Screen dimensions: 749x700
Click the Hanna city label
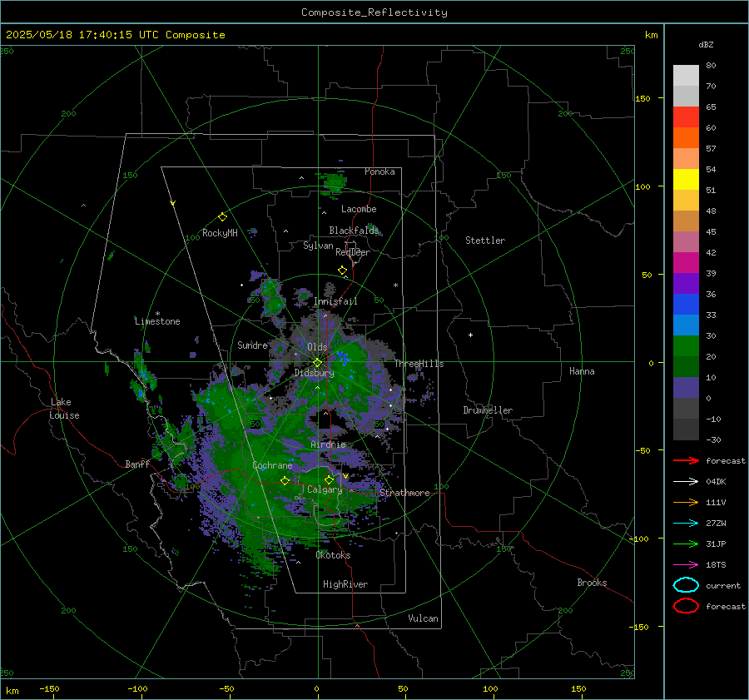[x=582, y=371]
